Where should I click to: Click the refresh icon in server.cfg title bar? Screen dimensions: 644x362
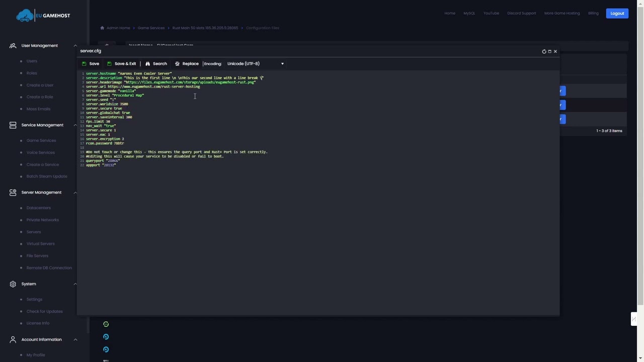point(544,51)
